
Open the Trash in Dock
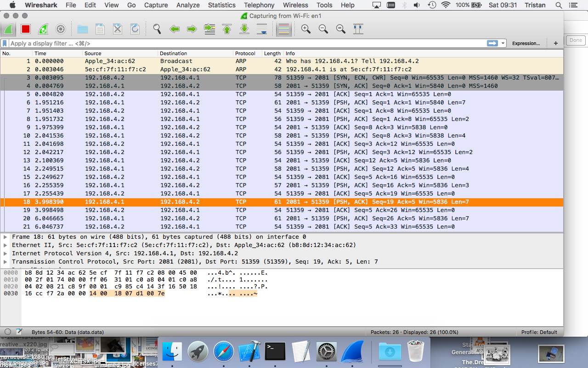(x=416, y=352)
